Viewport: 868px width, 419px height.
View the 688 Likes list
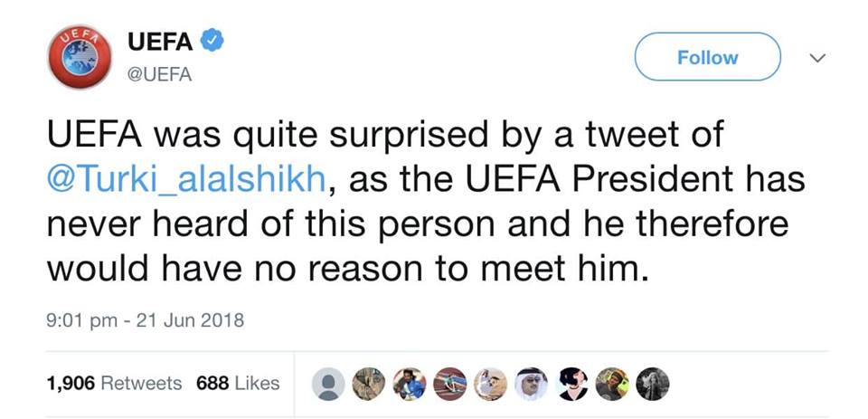238,384
